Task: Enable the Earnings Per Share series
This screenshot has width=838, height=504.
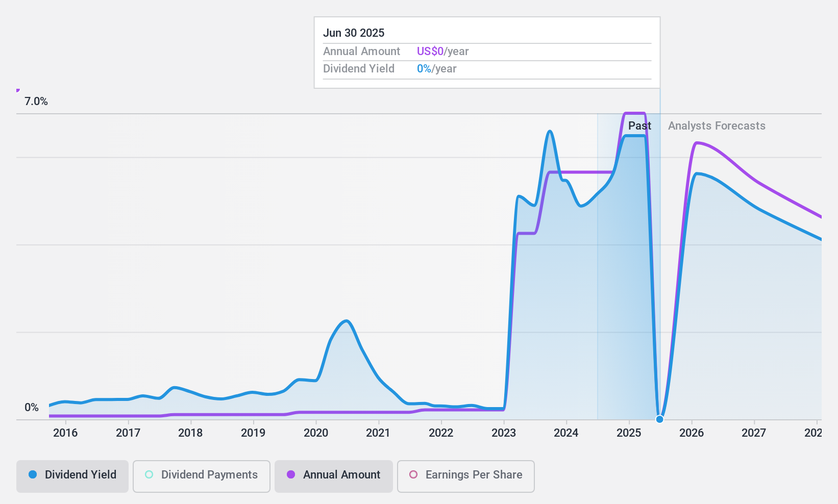Action: pyautogui.click(x=466, y=476)
